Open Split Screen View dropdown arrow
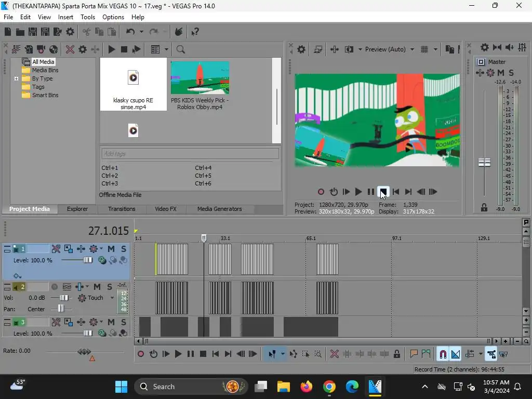This screenshot has height=399, width=532. tap(360, 49)
